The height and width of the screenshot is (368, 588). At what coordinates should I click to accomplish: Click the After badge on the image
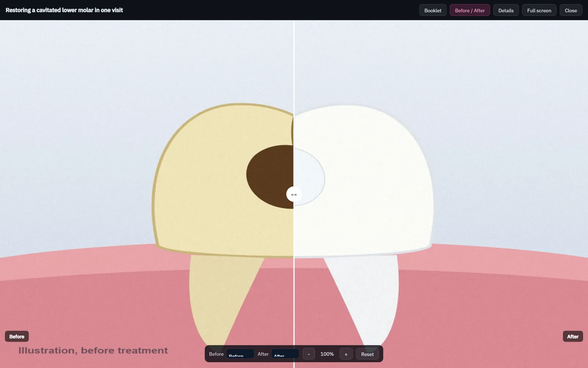pyautogui.click(x=573, y=336)
